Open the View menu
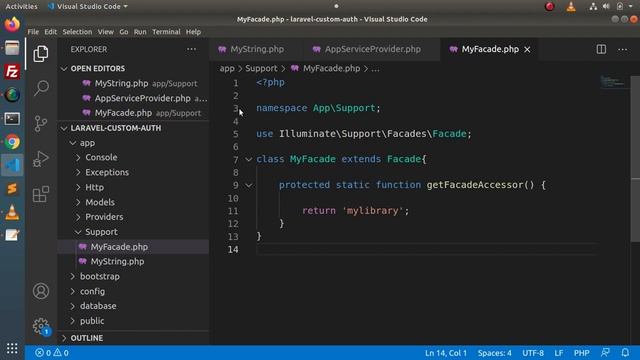640x360 pixels. click(x=106, y=32)
